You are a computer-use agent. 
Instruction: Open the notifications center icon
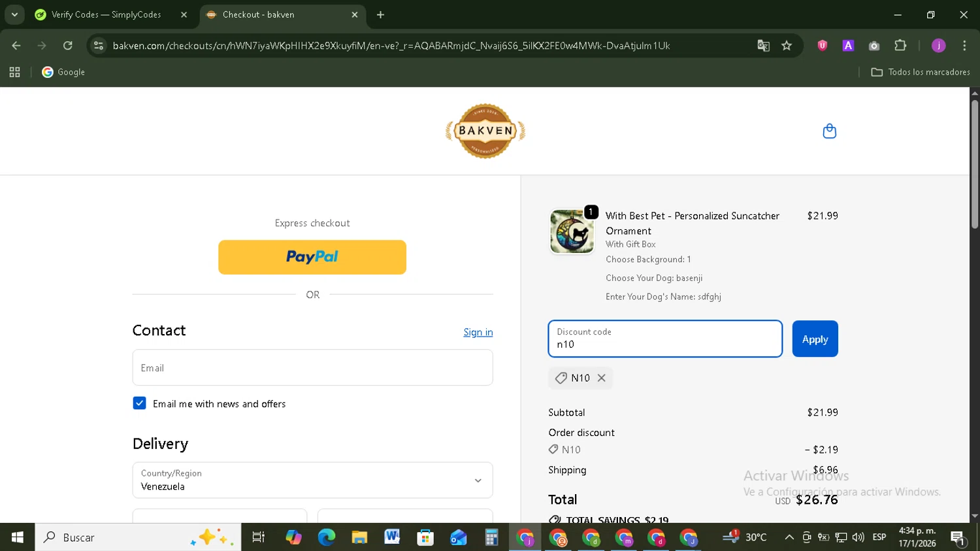click(958, 538)
